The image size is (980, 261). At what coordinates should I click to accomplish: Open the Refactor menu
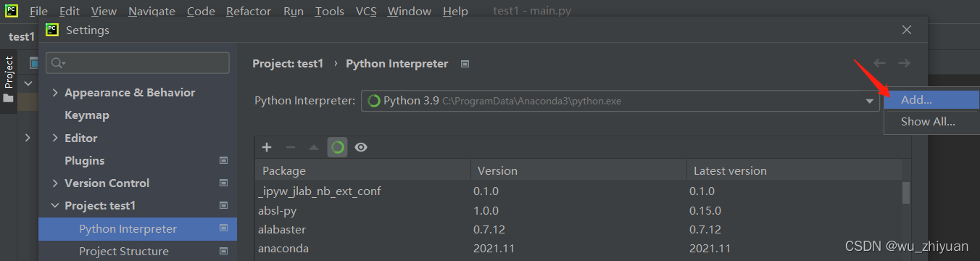point(249,12)
